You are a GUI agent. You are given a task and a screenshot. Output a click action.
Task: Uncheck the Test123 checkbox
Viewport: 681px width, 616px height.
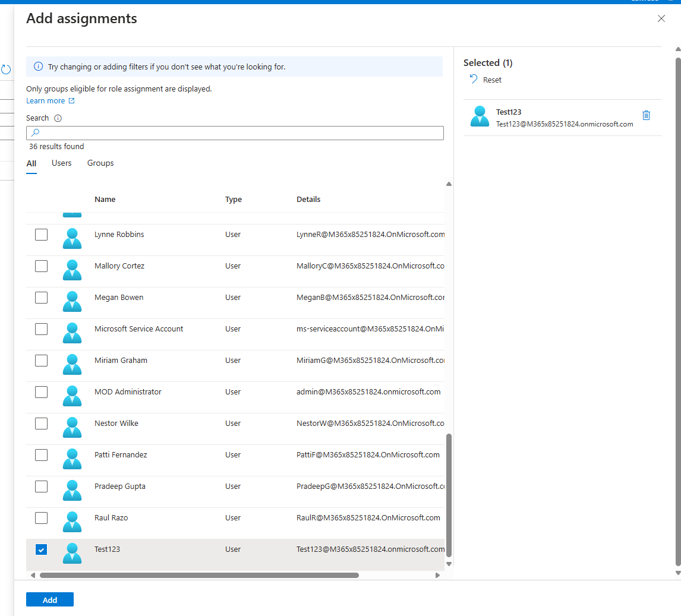[41, 549]
